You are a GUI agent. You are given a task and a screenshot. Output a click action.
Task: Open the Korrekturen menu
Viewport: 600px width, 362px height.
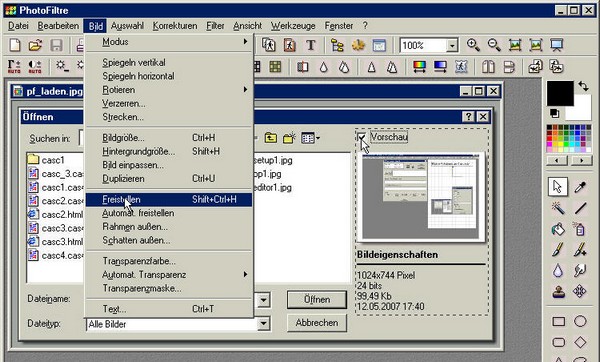[x=175, y=26]
